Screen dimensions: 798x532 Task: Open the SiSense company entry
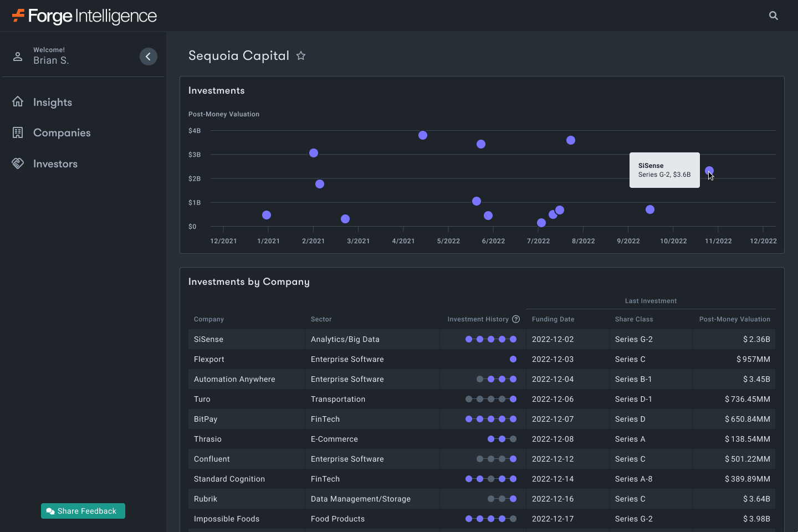tap(208, 339)
